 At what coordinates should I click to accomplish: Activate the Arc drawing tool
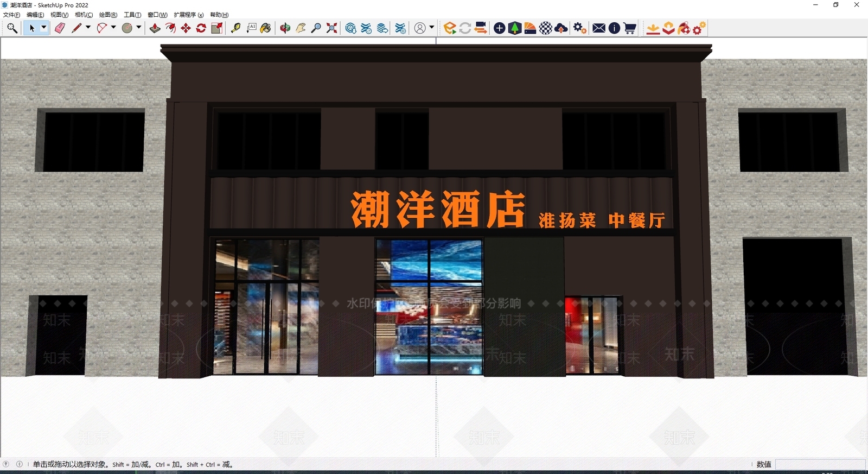(101, 28)
